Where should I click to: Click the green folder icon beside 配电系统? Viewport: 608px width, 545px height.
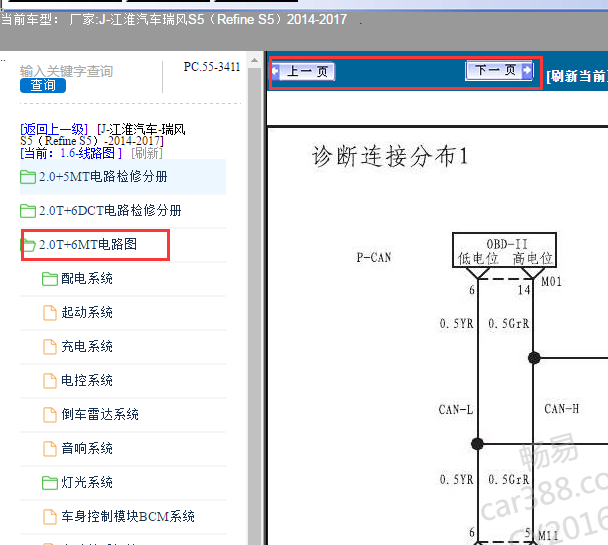[x=49, y=279]
